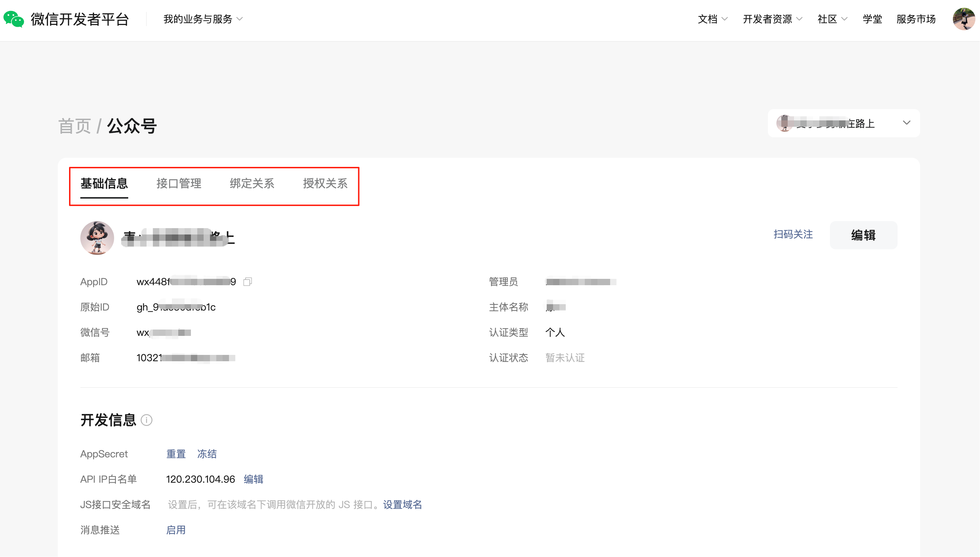This screenshot has width=980, height=557.
Task: Expand the 我的业务与服务 dropdown
Action: 203,19
